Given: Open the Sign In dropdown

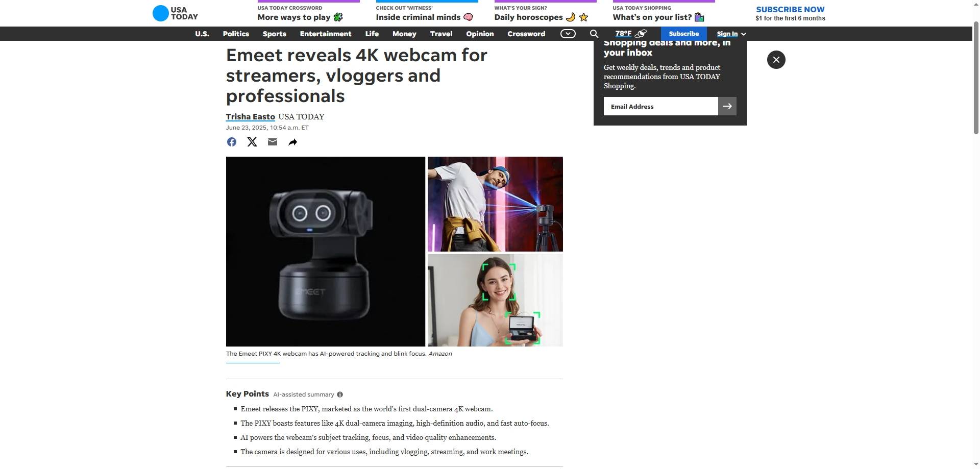Looking at the screenshot, I should (731, 34).
